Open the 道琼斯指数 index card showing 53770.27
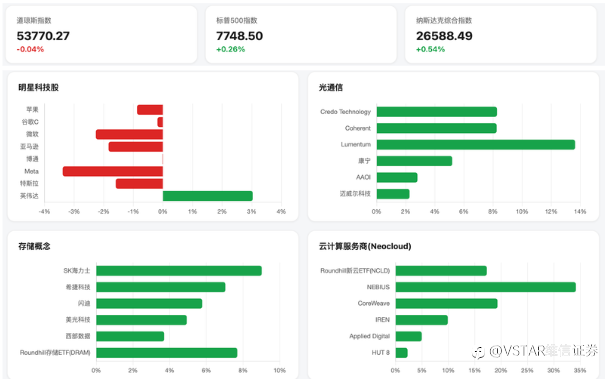Image resolution: width=605 pixels, height=379 pixels. click(101, 34)
